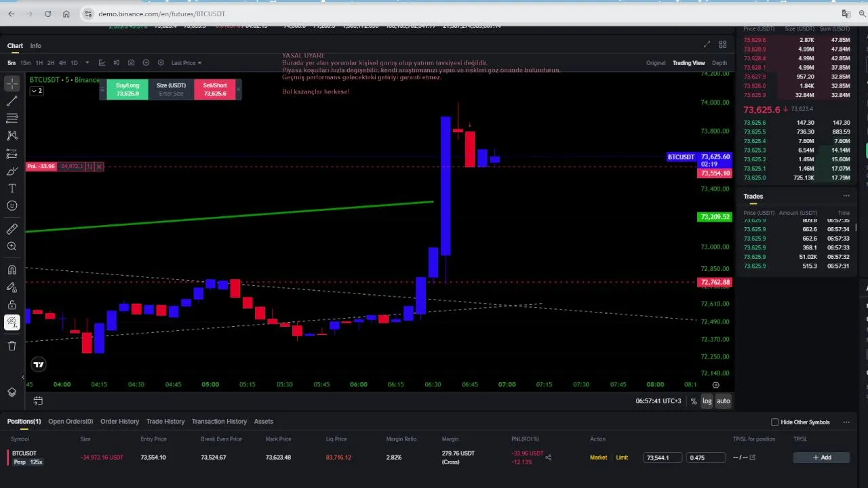868x488 pixels.
Task: Go to browser home page
Action: (66, 14)
